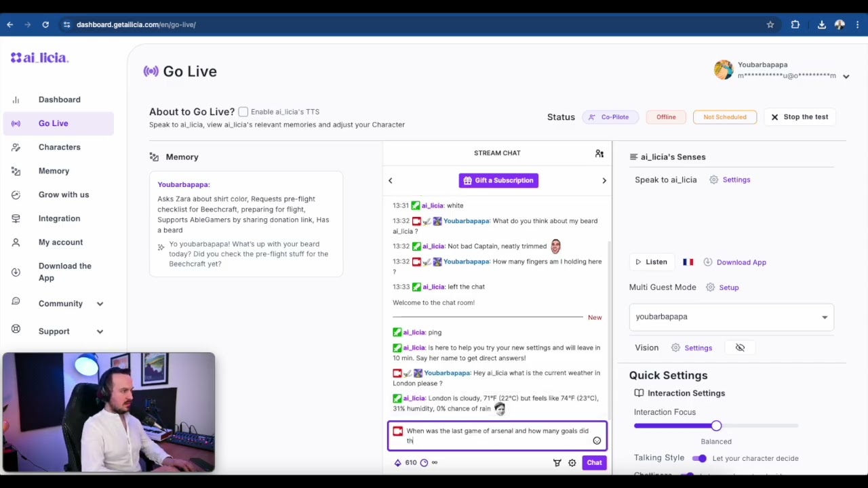Click the channel points clock icon
This screenshot has height=488, width=868.
pyautogui.click(x=424, y=463)
